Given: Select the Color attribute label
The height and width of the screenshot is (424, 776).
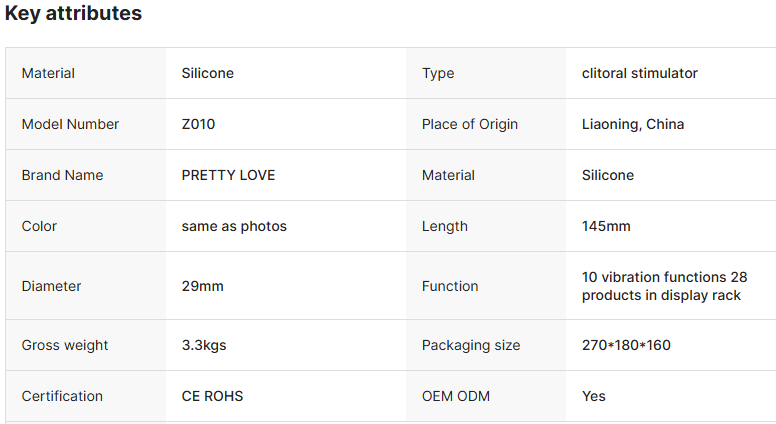Looking at the screenshot, I should coord(39,226).
